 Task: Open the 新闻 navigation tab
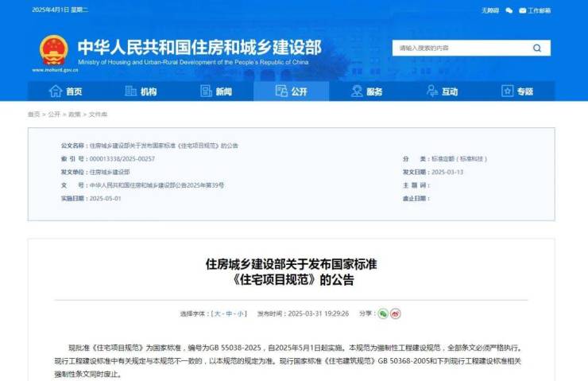pyautogui.click(x=216, y=91)
